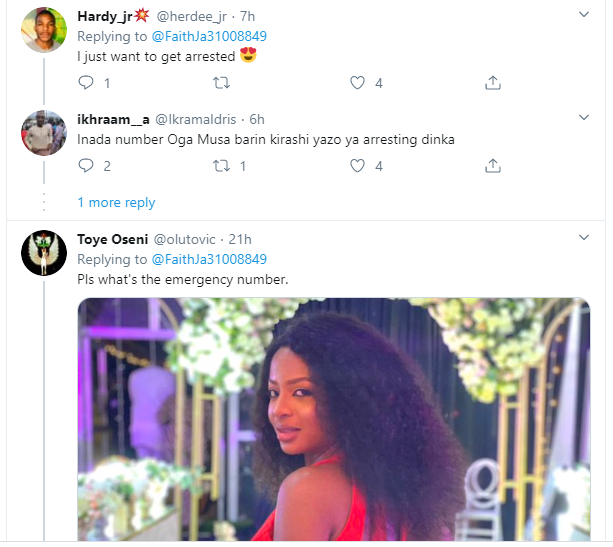Expand options menu on Toye Oseni's tweet
This screenshot has height=547, width=613.
pos(585,239)
